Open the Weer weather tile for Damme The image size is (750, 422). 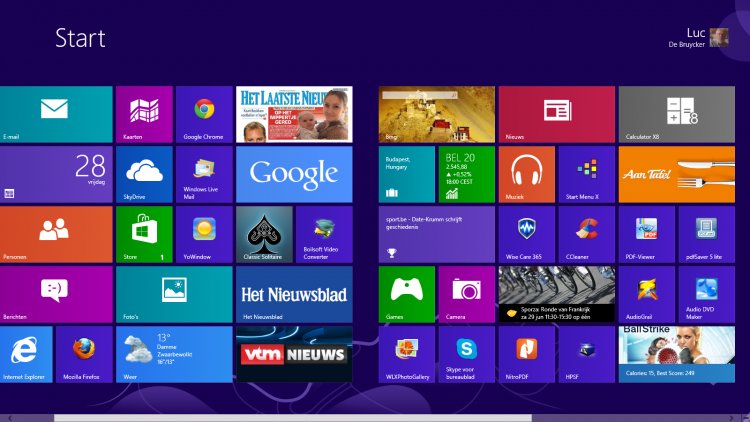point(174,353)
